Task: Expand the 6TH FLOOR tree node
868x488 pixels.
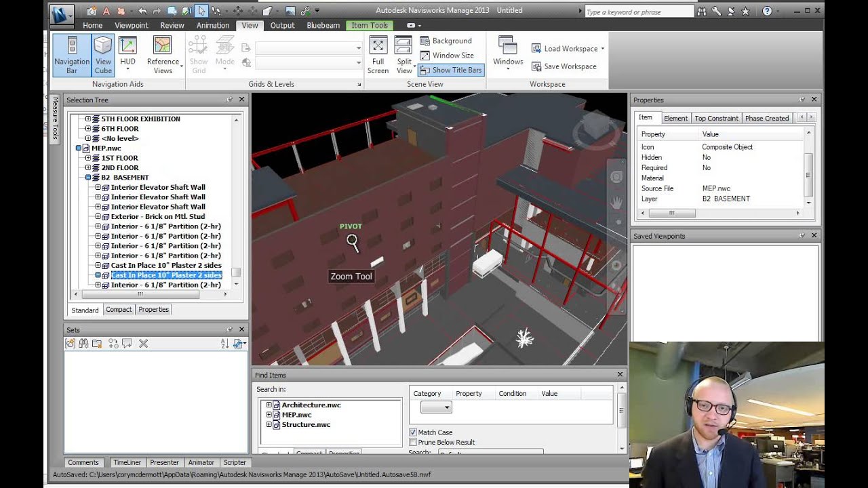Action: point(87,128)
